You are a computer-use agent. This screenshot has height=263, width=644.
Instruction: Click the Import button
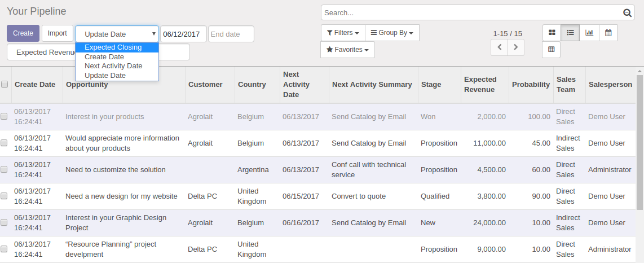coord(57,33)
